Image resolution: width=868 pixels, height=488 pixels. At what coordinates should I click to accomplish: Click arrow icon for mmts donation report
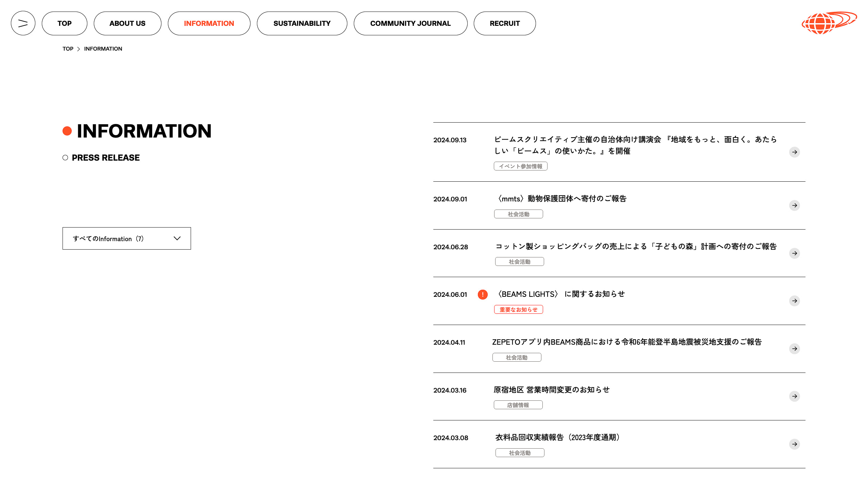794,205
